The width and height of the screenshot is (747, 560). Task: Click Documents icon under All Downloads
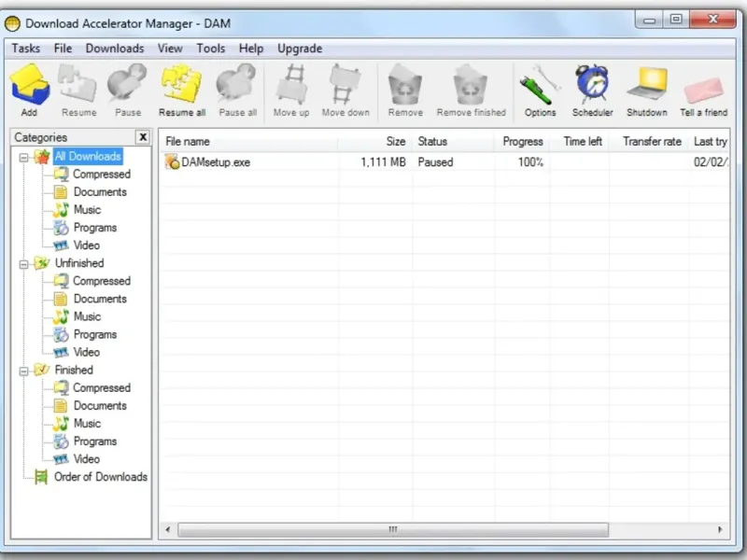[x=61, y=192]
